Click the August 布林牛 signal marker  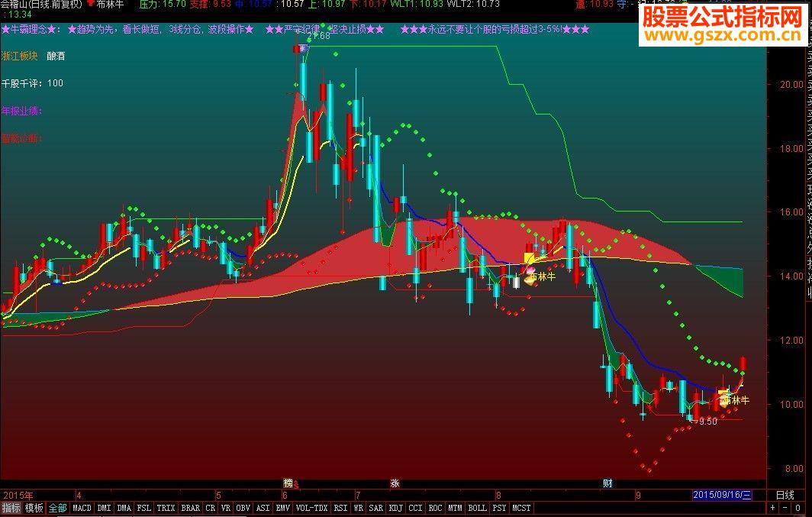point(543,276)
